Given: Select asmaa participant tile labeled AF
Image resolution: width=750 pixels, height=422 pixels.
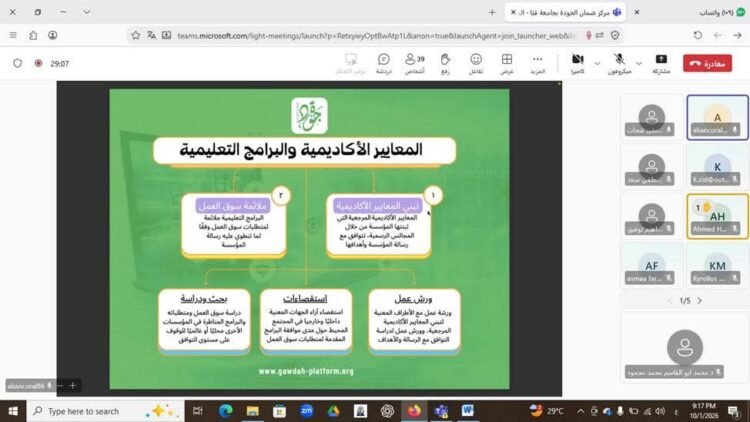Looking at the screenshot, I should click(651, 266).
